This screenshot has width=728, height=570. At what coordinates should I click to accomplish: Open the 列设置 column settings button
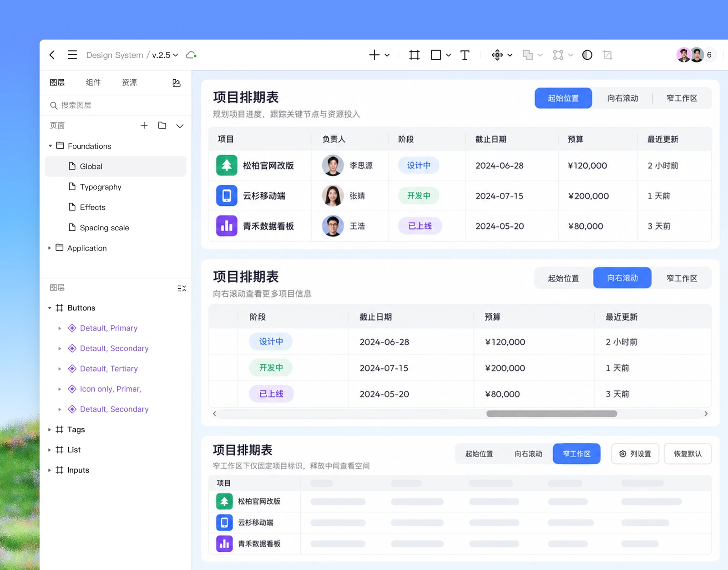coord(635,454)
